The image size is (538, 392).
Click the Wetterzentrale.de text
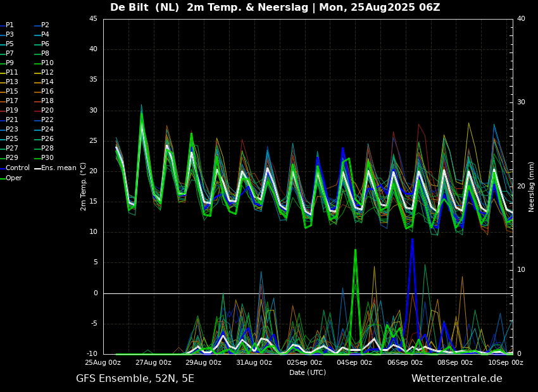click(456, 379)
